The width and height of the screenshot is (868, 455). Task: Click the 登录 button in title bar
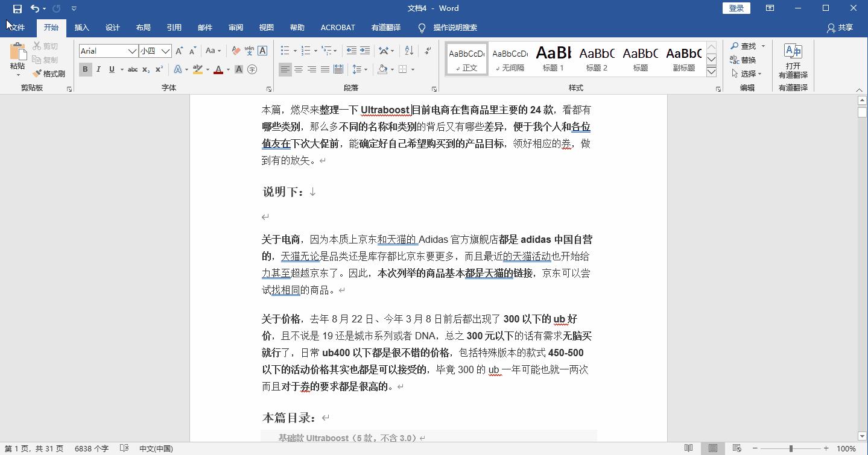(736, 8)
